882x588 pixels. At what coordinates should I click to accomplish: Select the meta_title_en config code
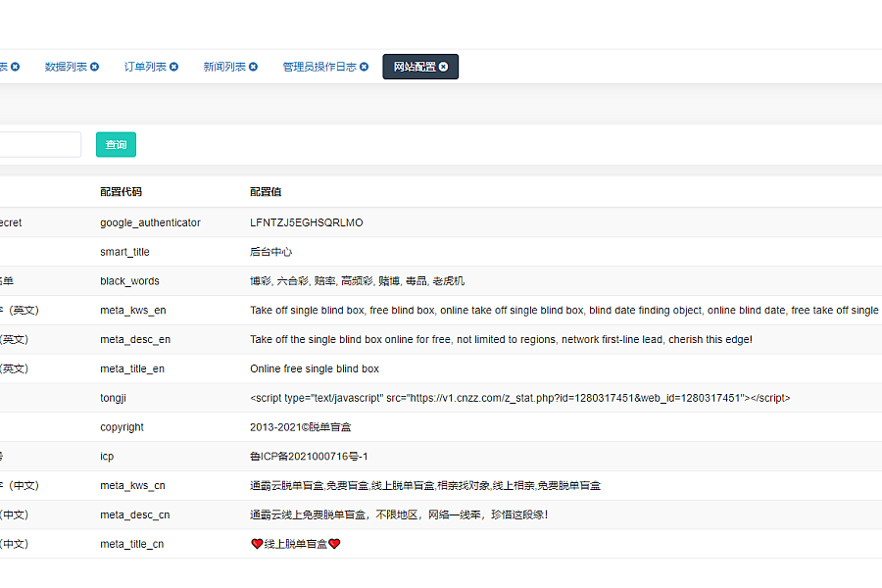click(x=132, y=369)
